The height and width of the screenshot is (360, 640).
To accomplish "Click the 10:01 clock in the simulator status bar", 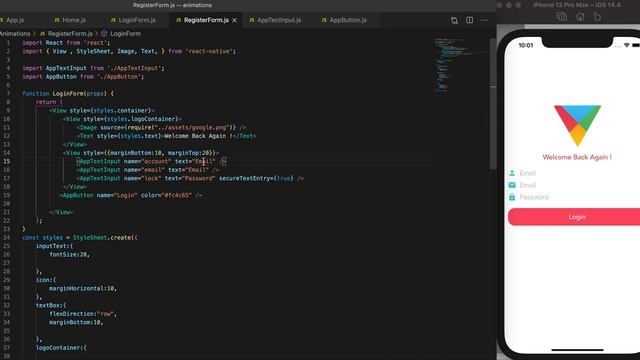I will click(x=526, y=45).
